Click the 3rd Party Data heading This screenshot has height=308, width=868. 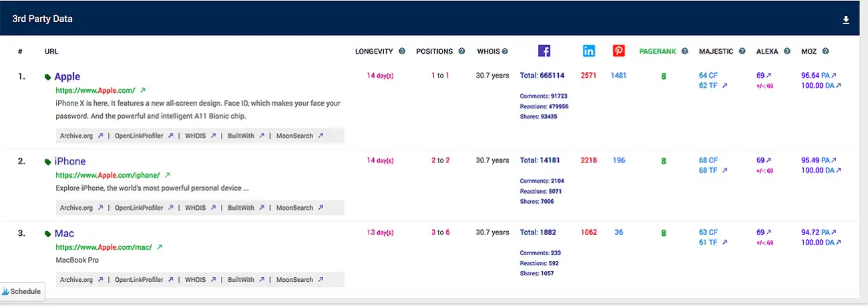(x=43, y=19)
